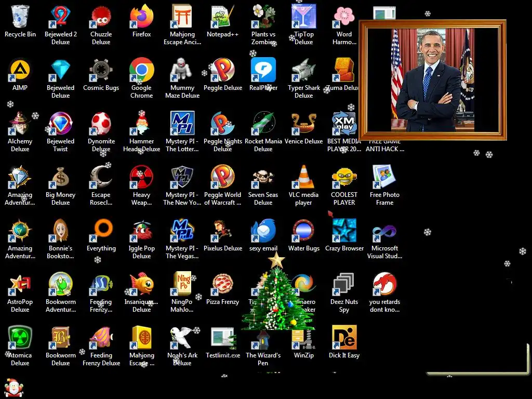Select the TipTop Deluxe shortcut

pos(303,16)
